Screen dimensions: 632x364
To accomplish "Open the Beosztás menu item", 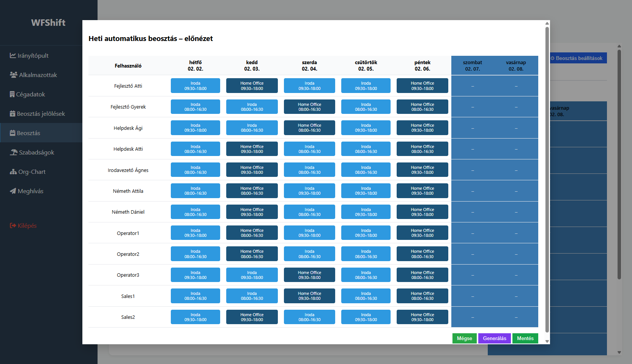I will [x=28, y=133].
